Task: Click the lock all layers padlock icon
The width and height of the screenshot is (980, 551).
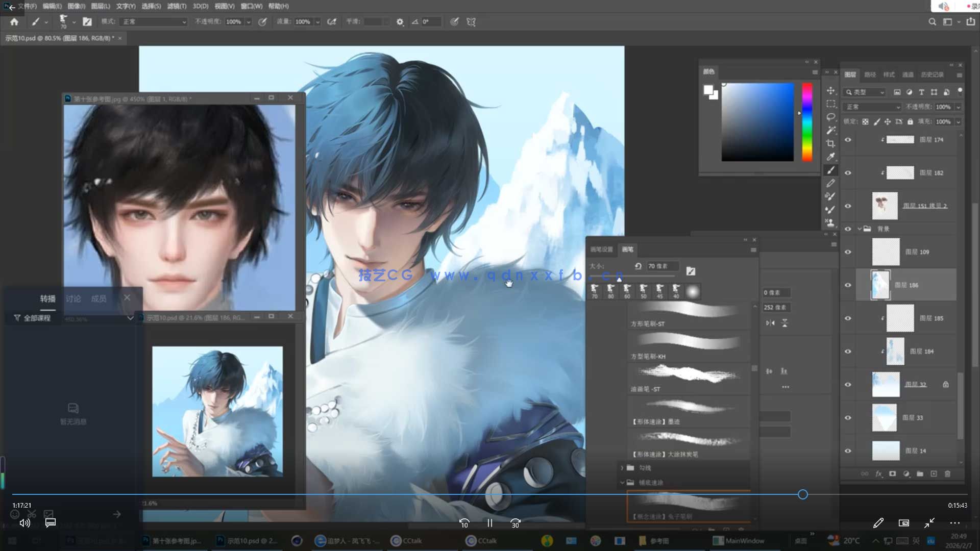Action: tap(910, 122)
